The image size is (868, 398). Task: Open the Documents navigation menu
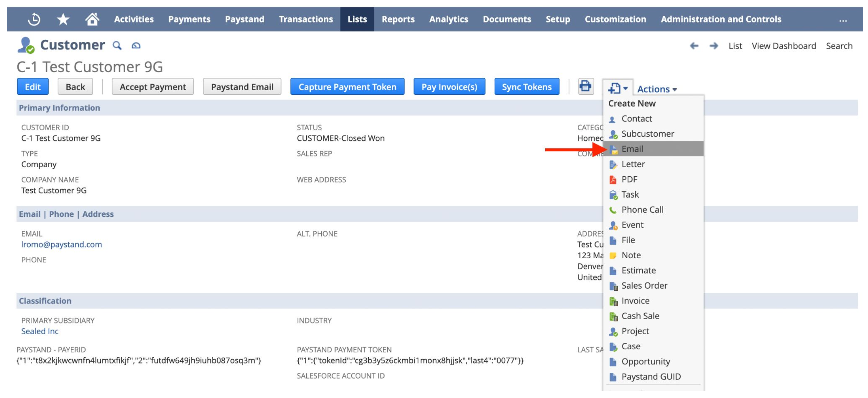[x=507, y=19]
